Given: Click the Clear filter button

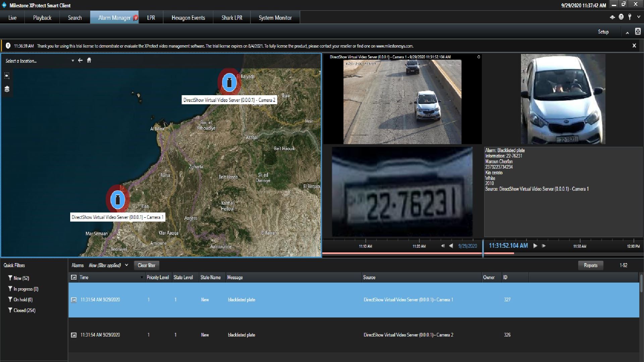Looking at the screenshot, I should tap(147, 265).
